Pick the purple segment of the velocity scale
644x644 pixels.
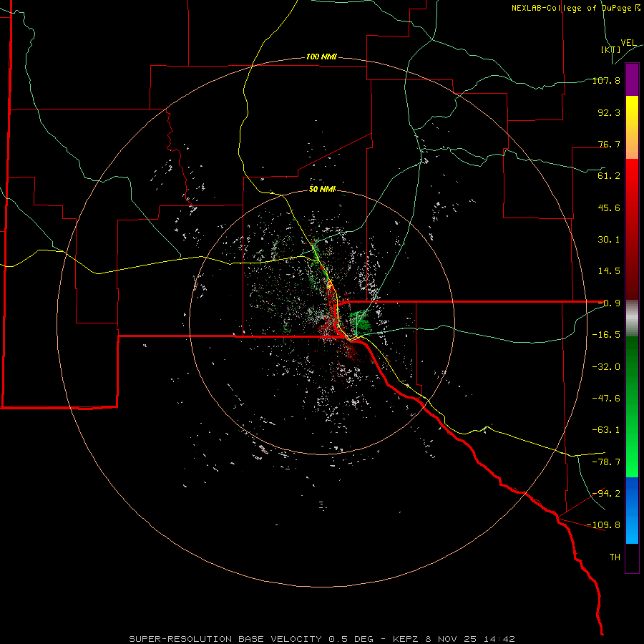tap(632, 79)
